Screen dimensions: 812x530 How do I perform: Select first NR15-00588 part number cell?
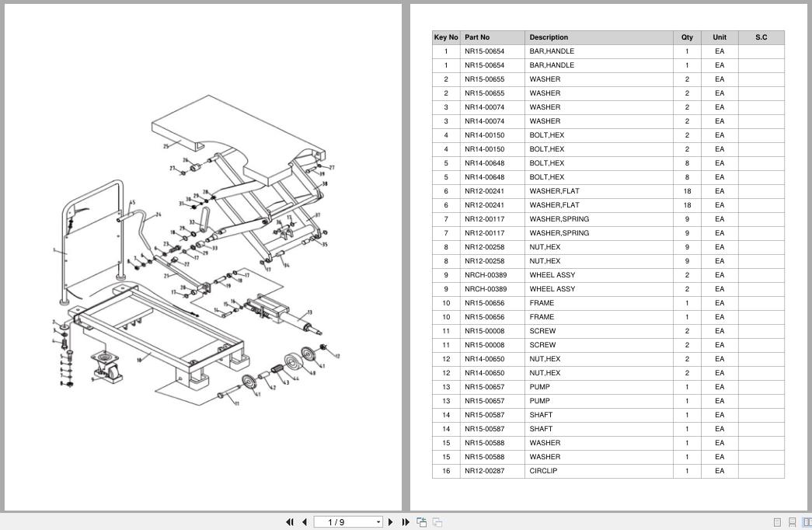[x=493, y=443]
